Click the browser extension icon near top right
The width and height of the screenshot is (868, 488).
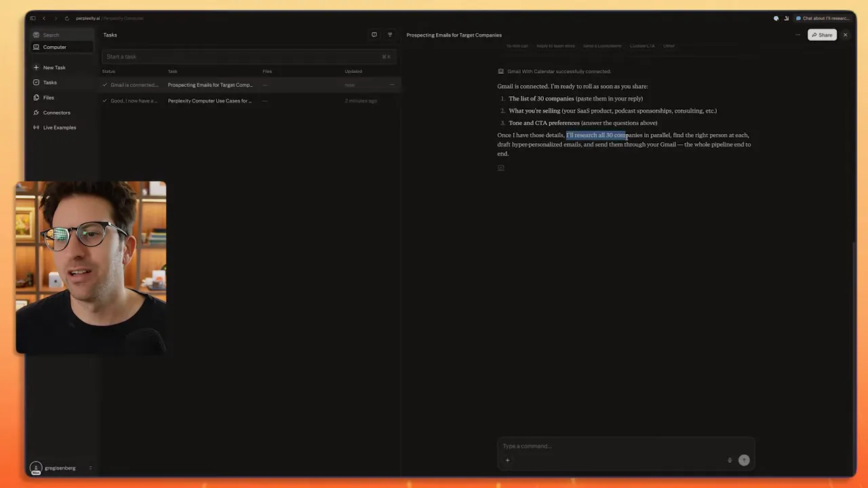pyautogui.click(x=776, y=18)
